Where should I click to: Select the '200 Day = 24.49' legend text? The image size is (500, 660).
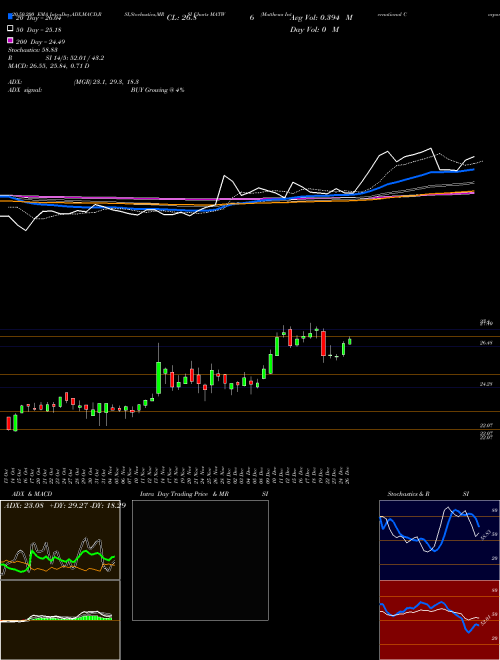tap(42, 42)
